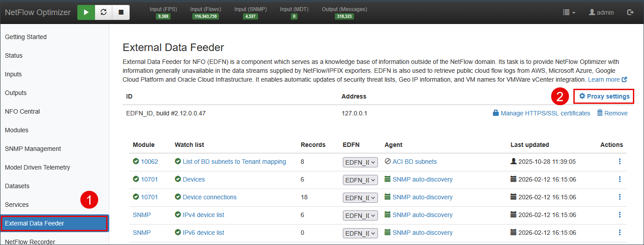Open actions menu for IPv6 device list row

620,233
